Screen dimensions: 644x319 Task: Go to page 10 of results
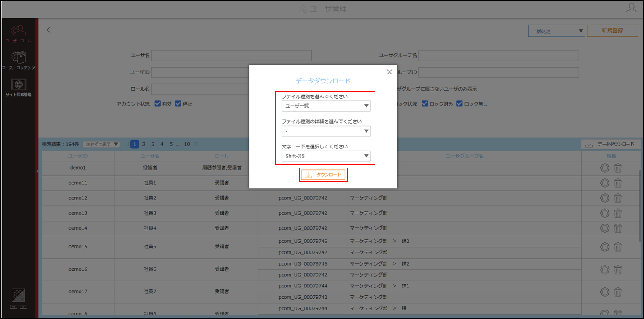pyautogui.click(x=187, y=144)
